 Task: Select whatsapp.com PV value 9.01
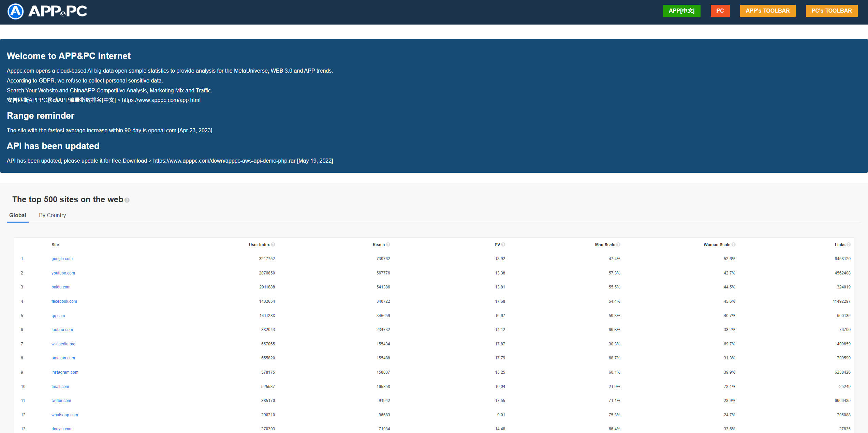point(501,415)
